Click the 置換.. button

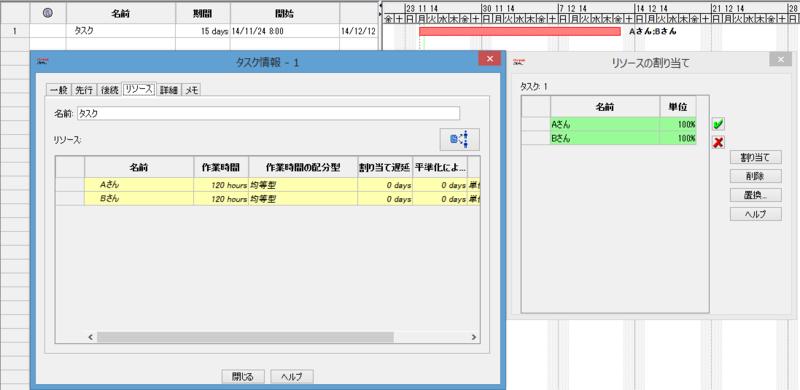[756, 195]
